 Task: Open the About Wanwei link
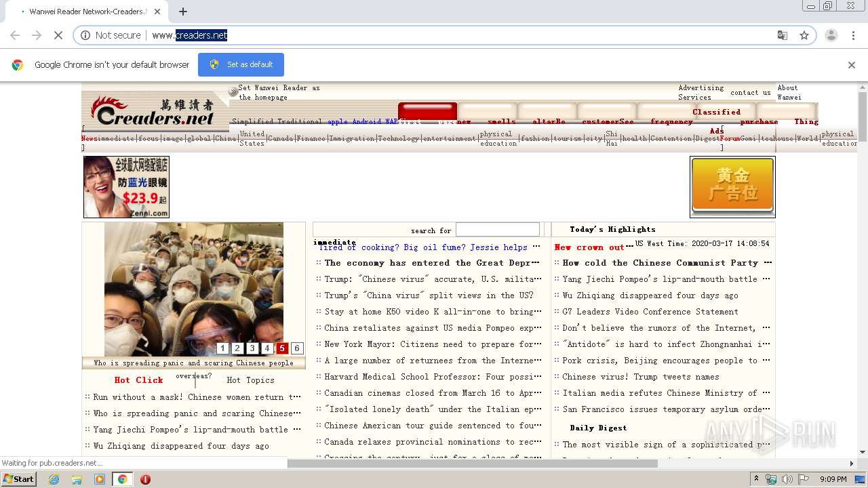(x=789, y=92)
